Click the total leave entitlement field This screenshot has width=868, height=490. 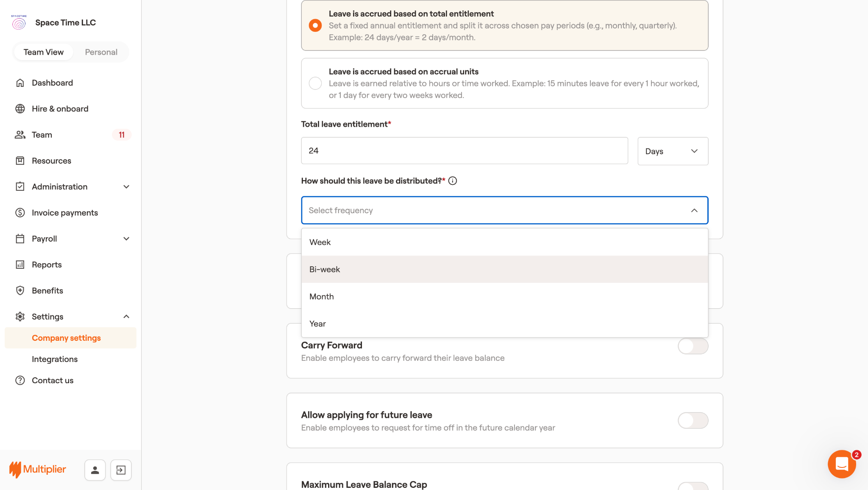pyautogui.click(x=464, y=151)
